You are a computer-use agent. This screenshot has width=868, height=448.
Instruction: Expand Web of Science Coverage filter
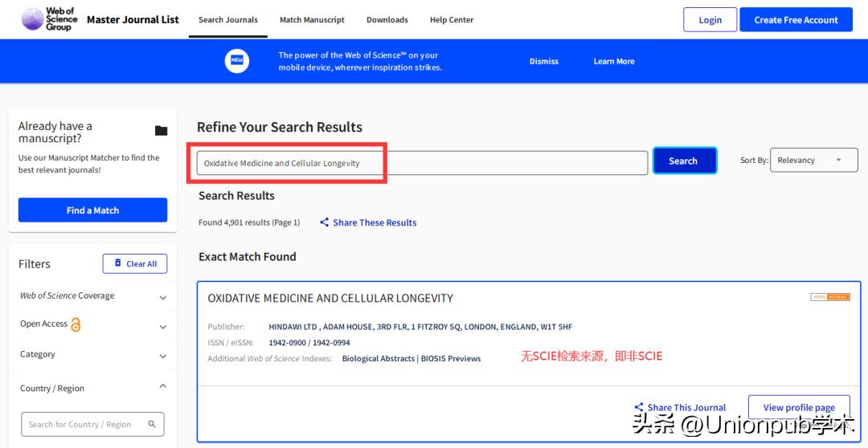click(162, 298)
